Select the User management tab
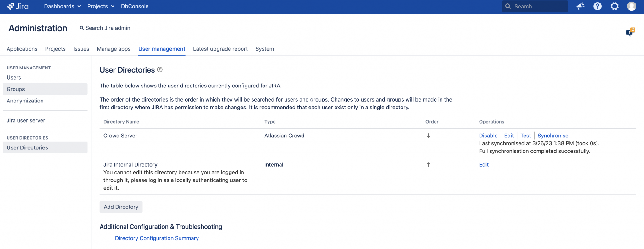This screenshot has width=644, height=249. pyautogui.click(x=162, y=49)
